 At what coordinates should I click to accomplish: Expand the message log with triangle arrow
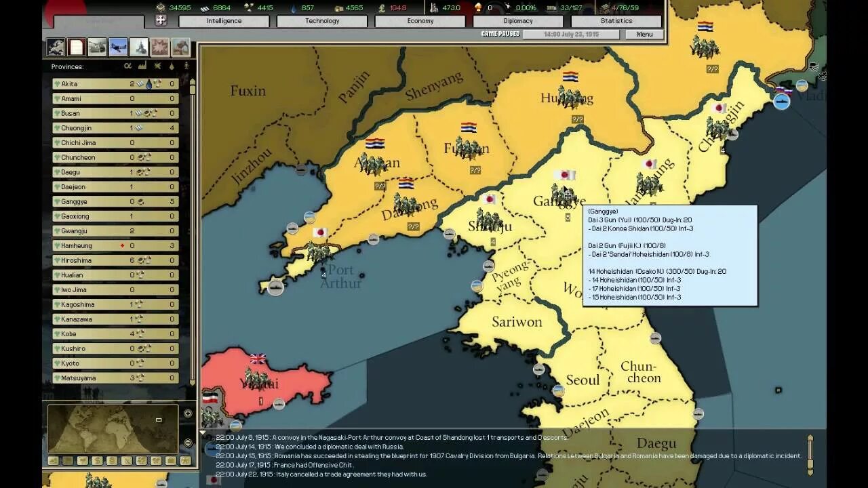point(202,432)
